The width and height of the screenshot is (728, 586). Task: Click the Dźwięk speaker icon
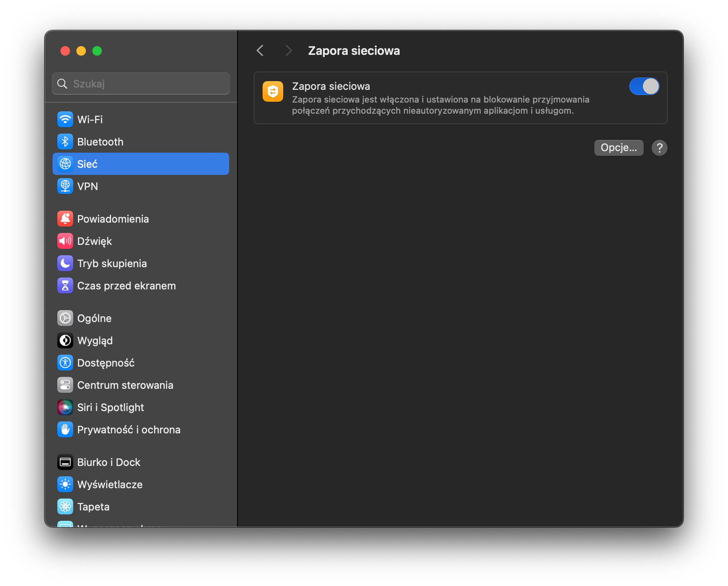[65, 241]
